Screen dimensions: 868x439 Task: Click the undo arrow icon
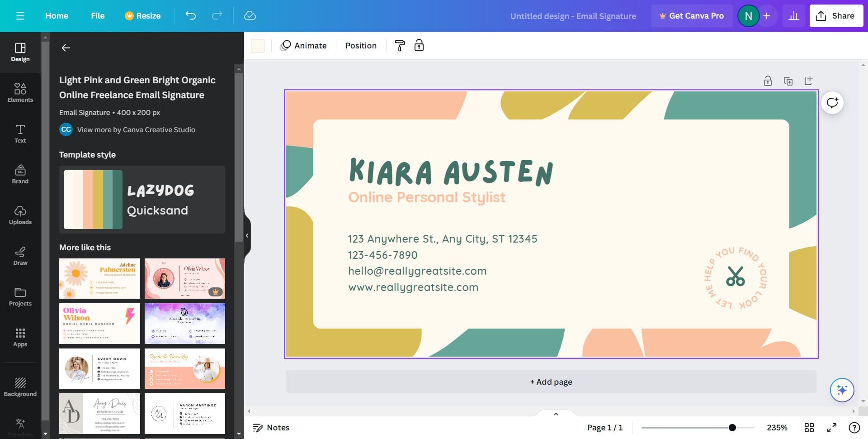pyautogui.click(x=190, y=16)
